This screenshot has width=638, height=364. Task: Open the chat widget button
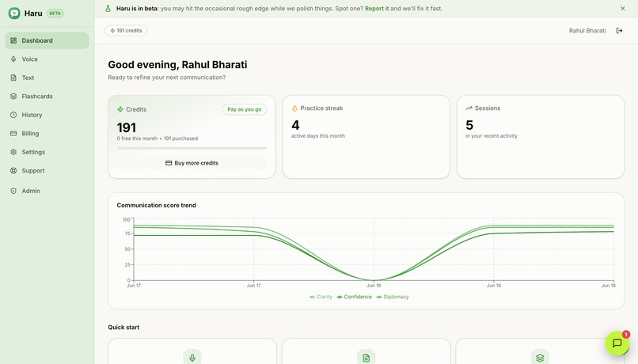click(x=617, y=343)
